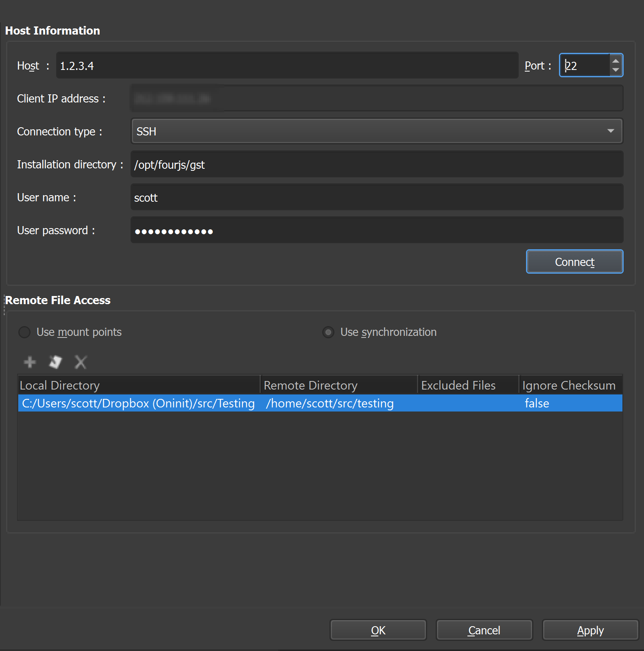Screen dimensions: 644x651
Task: Click the Ignore Checksum column header
Action: click(570, 385)
